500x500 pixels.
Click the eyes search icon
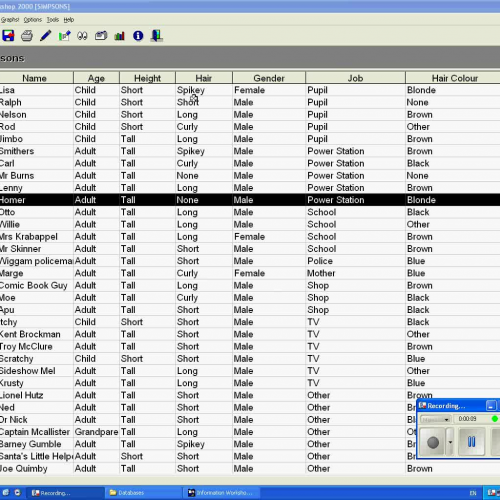tap(82, 36)
